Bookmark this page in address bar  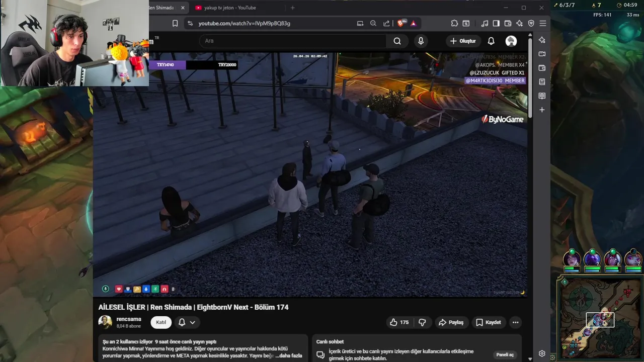point(175,23)
